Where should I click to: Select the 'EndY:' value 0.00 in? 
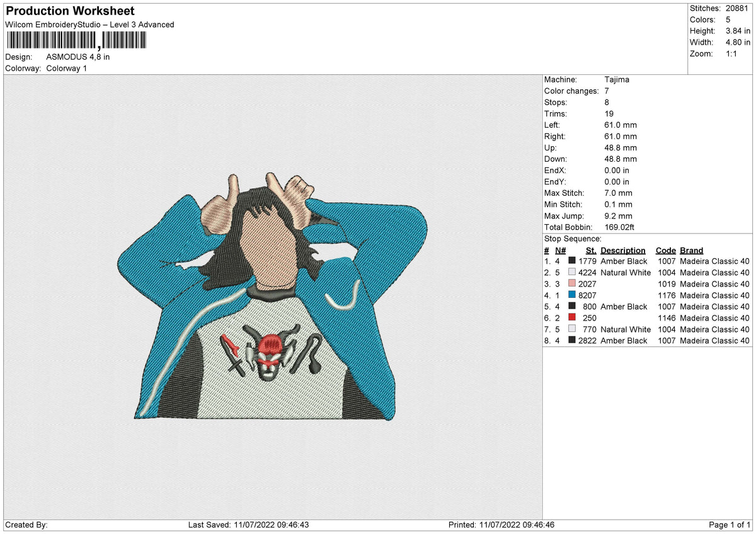point(617,182)
